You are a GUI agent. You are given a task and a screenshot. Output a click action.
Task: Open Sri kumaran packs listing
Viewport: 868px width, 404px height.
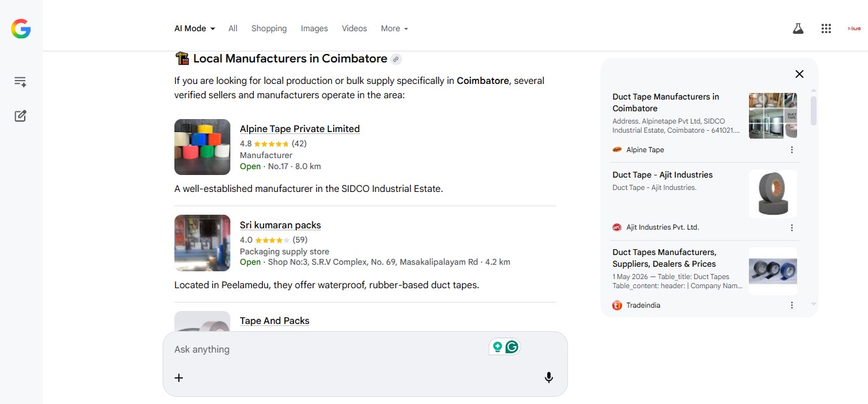coord(280,225)
